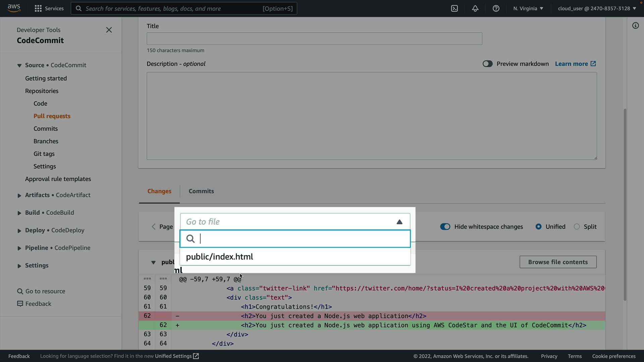Collapse the Go to file dropdown
Viewport: 644px width, 362px height.
pos(399,222)
